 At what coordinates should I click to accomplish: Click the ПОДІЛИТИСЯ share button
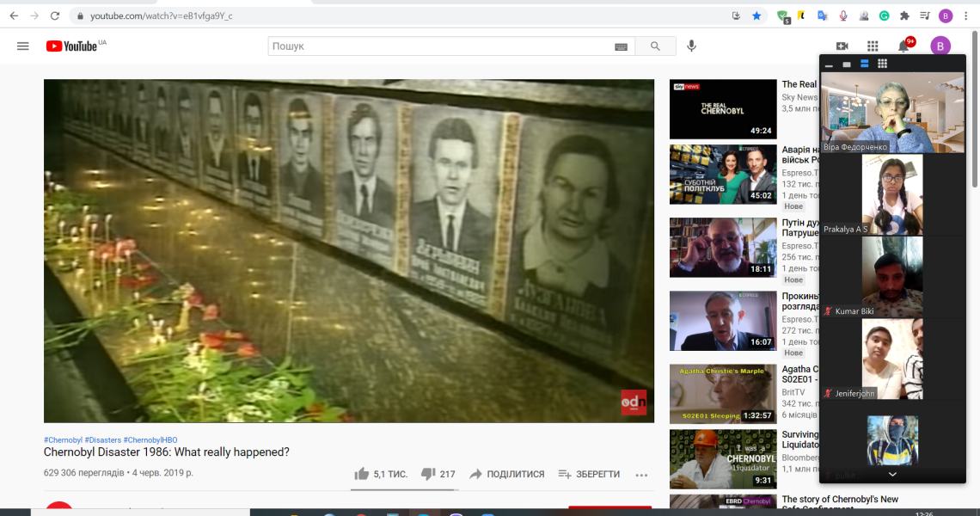point(507,474)
